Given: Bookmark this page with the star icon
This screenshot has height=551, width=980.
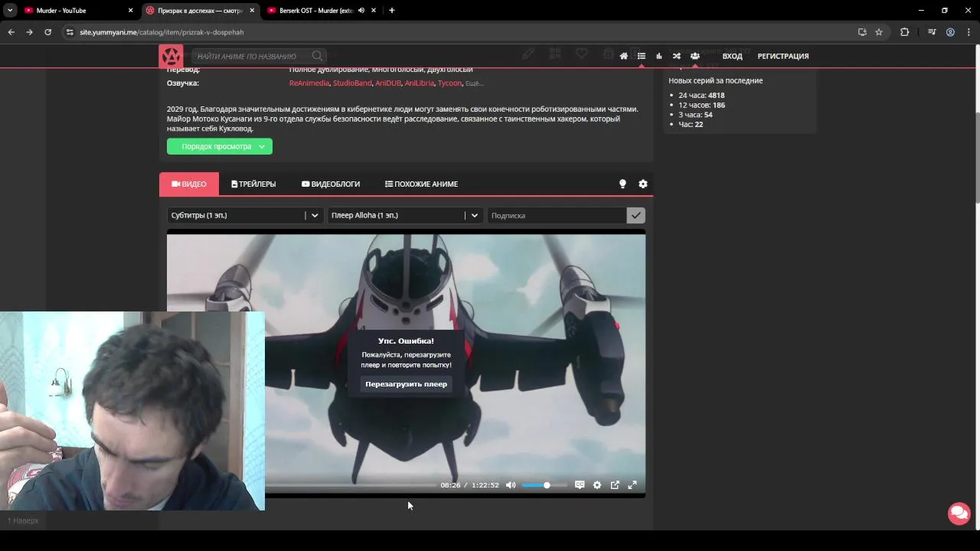Looking at the screenshot, I should tap(879, 32).
